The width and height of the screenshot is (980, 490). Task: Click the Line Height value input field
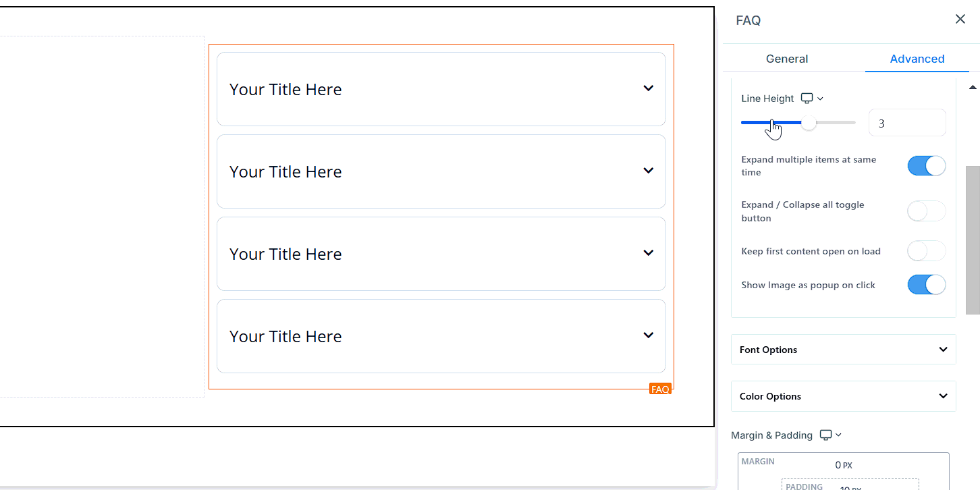click(906, 124)
